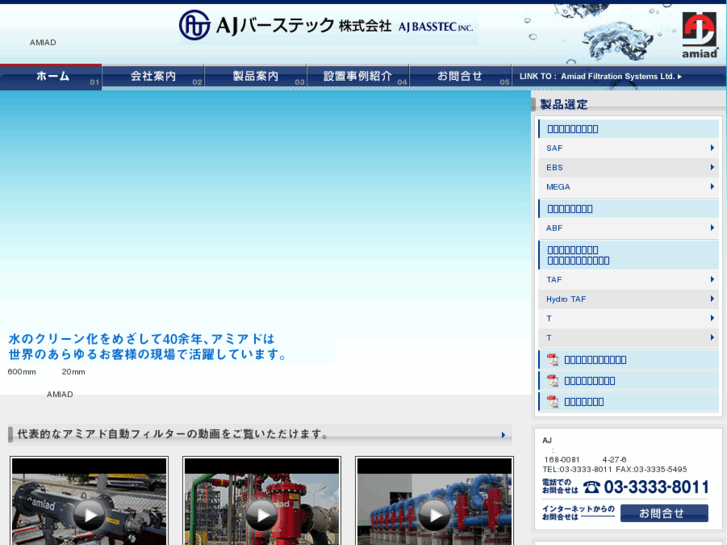Click the blue slogan text 水のクリーン化

(147, 346)
